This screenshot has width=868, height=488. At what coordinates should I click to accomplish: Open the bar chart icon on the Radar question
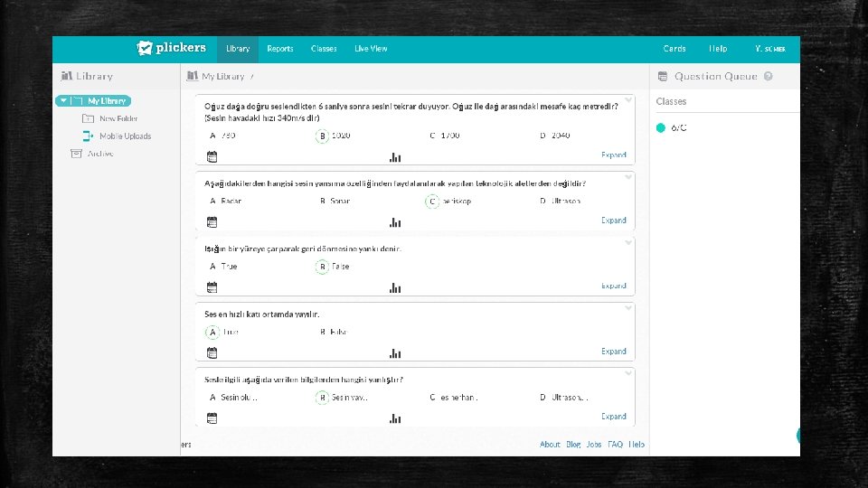coord(395,222)
